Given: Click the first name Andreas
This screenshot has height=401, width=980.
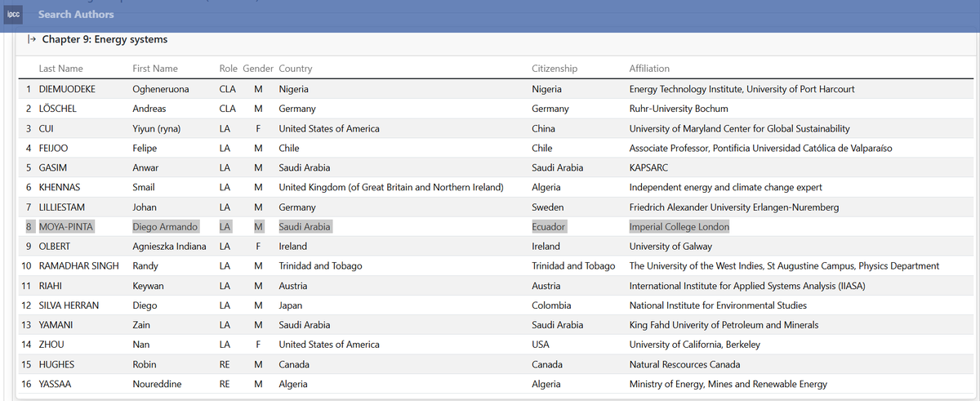Looking at the screenshot, I should click(x=149, y=109).
